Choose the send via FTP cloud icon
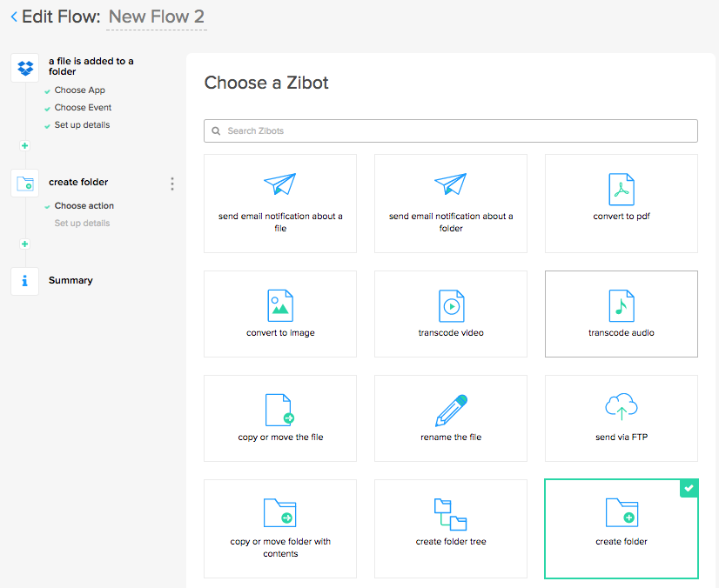Screen dimensions: 719x588 (622, 408)
